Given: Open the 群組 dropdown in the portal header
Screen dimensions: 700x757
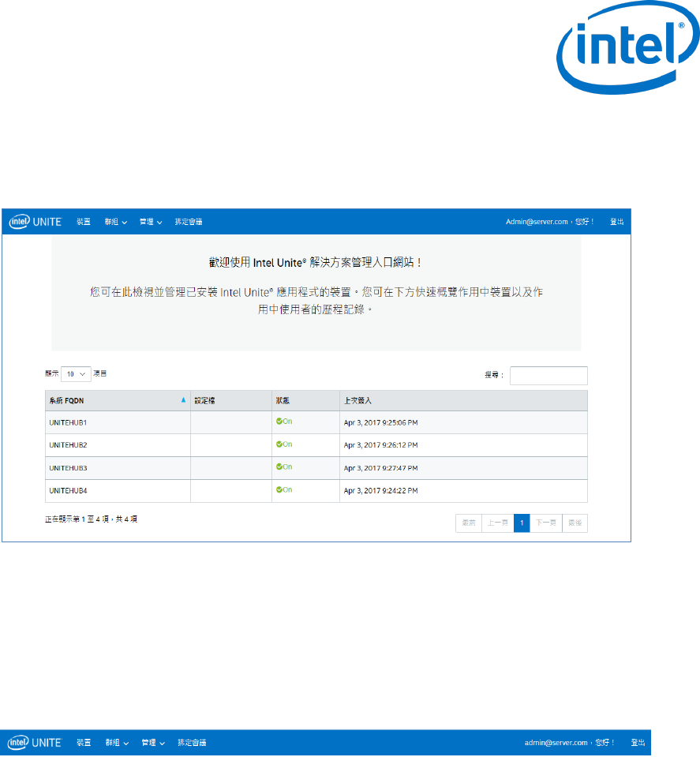Looking at the screenshot, I should (x=116, y=222).
